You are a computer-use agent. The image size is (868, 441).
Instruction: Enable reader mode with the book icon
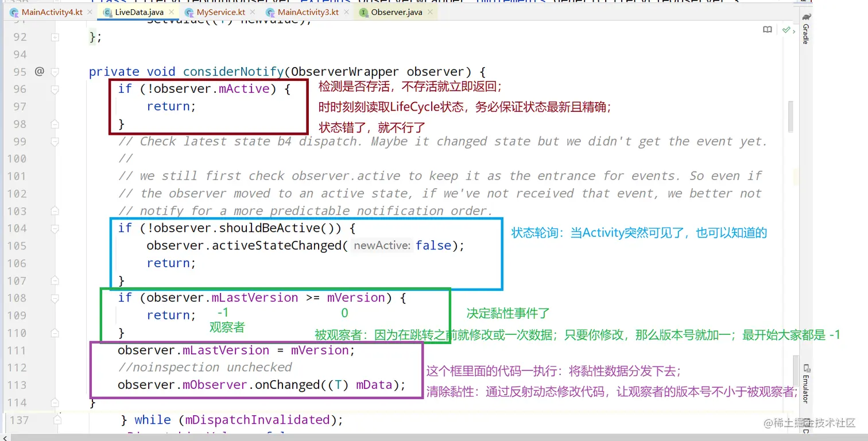(768, 29)
